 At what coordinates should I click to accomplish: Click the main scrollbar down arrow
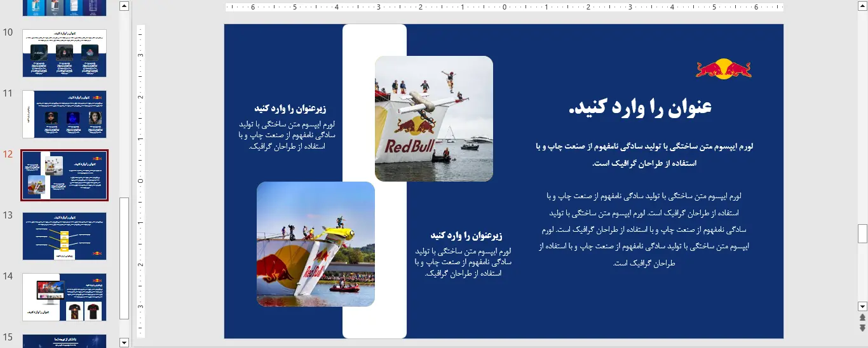tap(862, 305)
